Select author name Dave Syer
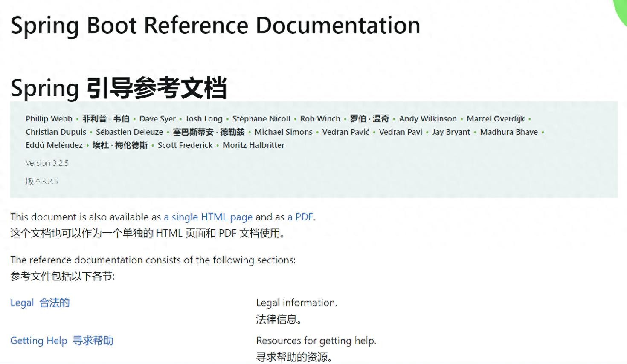 click(157, 119)
